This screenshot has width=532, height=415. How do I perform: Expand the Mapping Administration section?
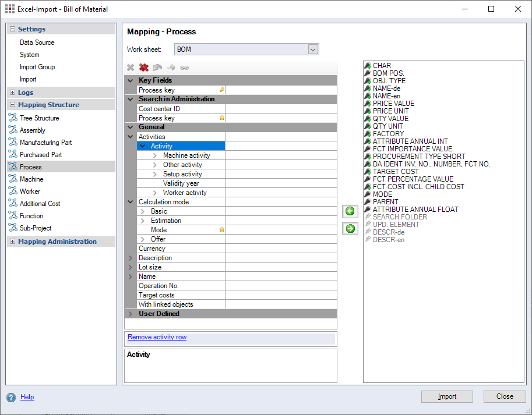13,242
